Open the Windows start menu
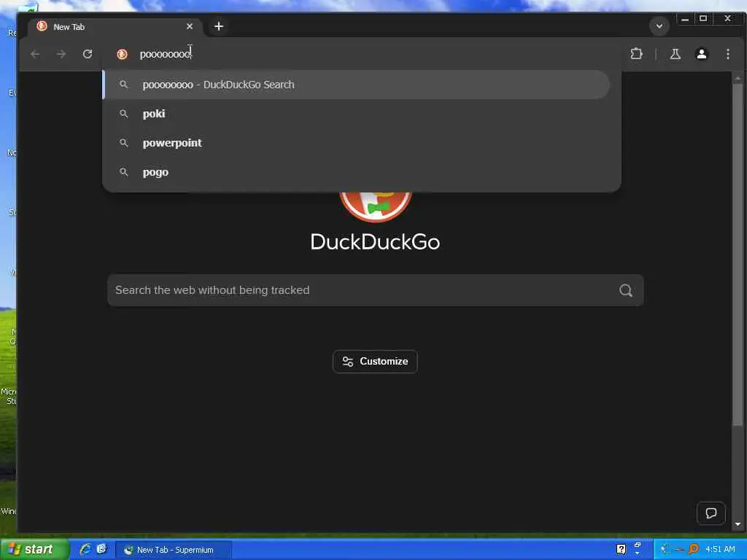Image resolution: width=747 pixels, height=560 pixels. (x=35, y=550)
